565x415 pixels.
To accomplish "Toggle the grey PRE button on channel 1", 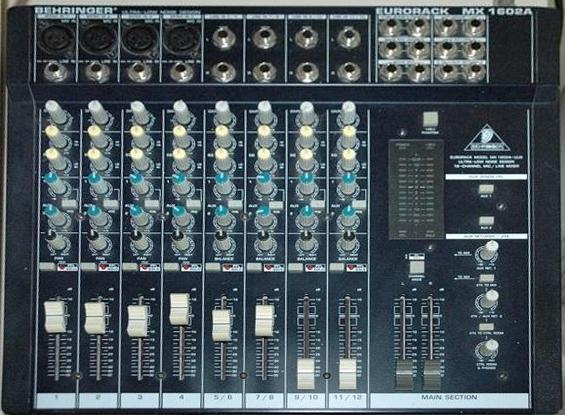I will point(70,203).
